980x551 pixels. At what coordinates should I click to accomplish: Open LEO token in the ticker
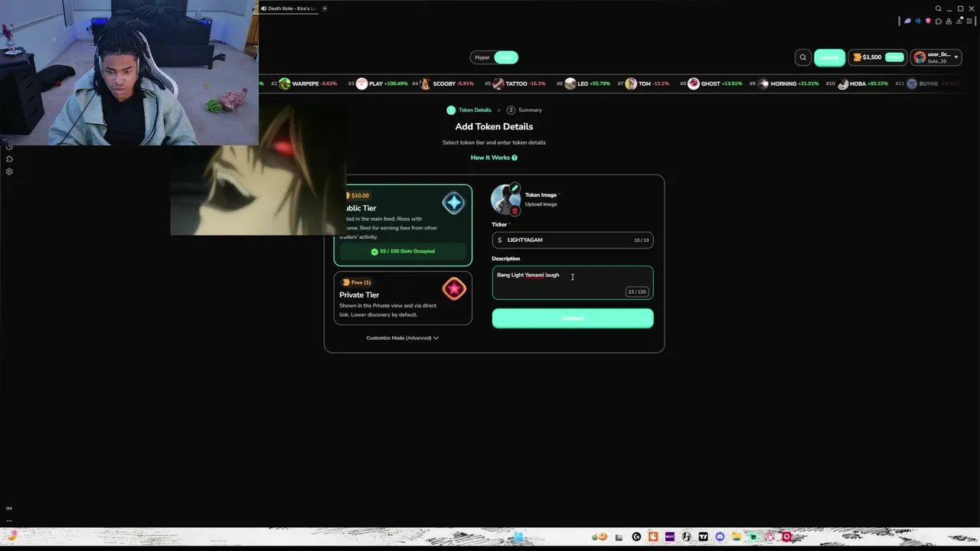(583, 83)
